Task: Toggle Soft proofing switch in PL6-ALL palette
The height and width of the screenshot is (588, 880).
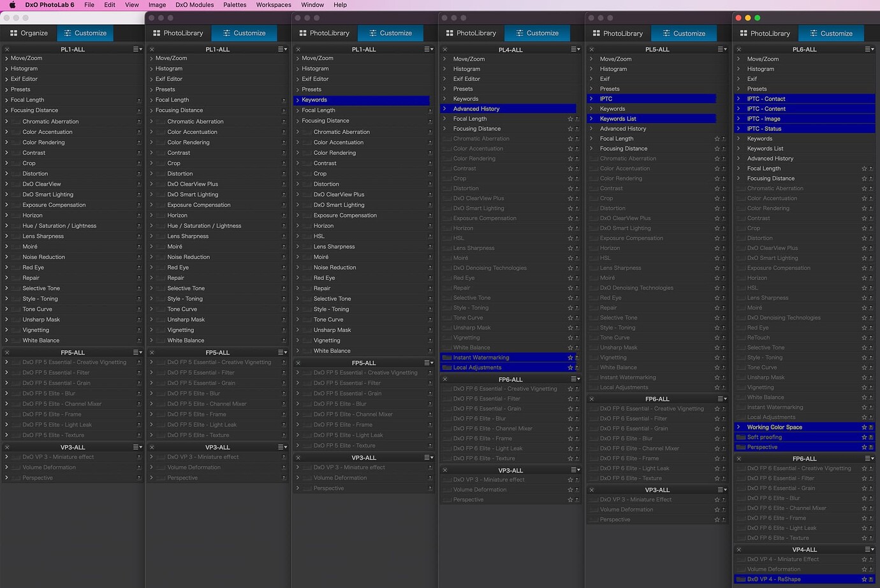Action: [740, 437]
